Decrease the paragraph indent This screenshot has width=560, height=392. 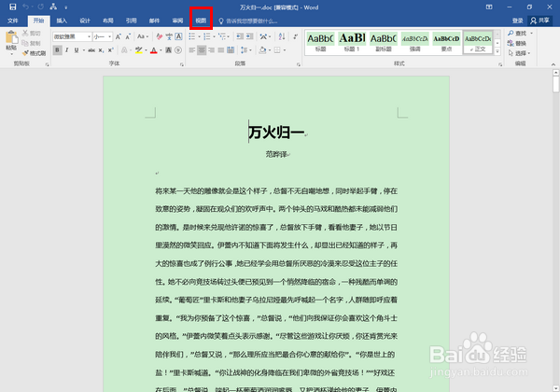240,36
